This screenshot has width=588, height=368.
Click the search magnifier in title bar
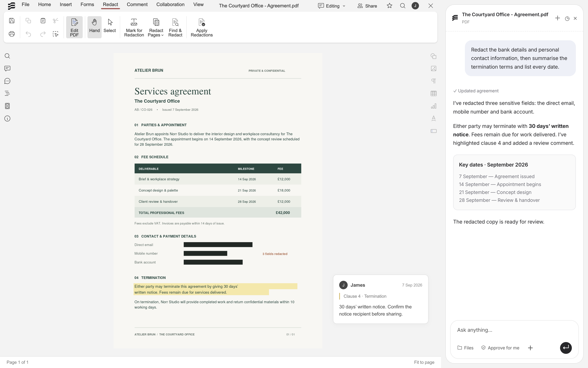click(x=403, y=6)
